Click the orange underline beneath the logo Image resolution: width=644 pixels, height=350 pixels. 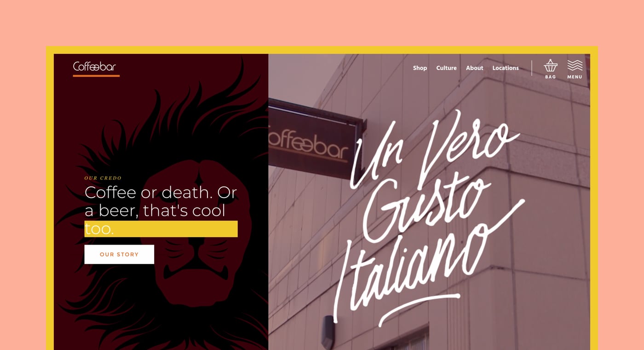96,76
